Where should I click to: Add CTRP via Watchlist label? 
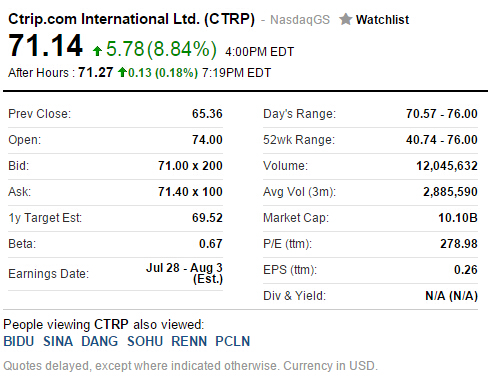(382, 20)
